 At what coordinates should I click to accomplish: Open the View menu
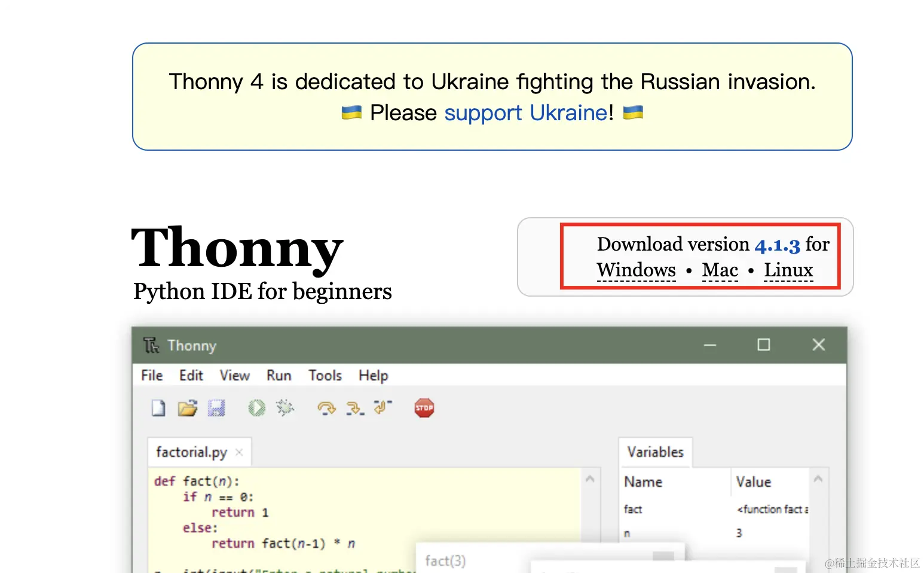234,375
